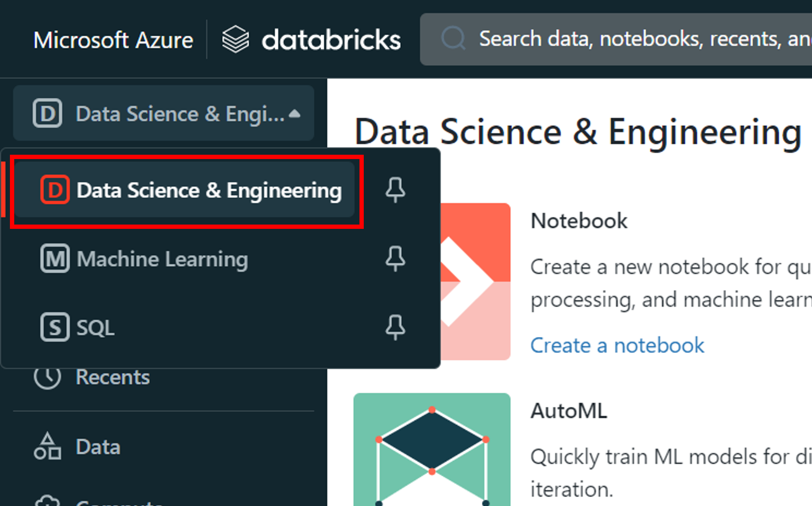This screenshot has width=812, height=506.
Task: Choose Data Science & Engineering menu entry
Action: tap(209, 190)
